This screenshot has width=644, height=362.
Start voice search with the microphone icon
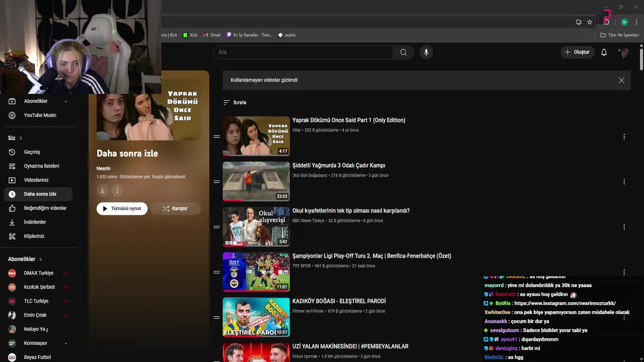click(x=426, y=52)
